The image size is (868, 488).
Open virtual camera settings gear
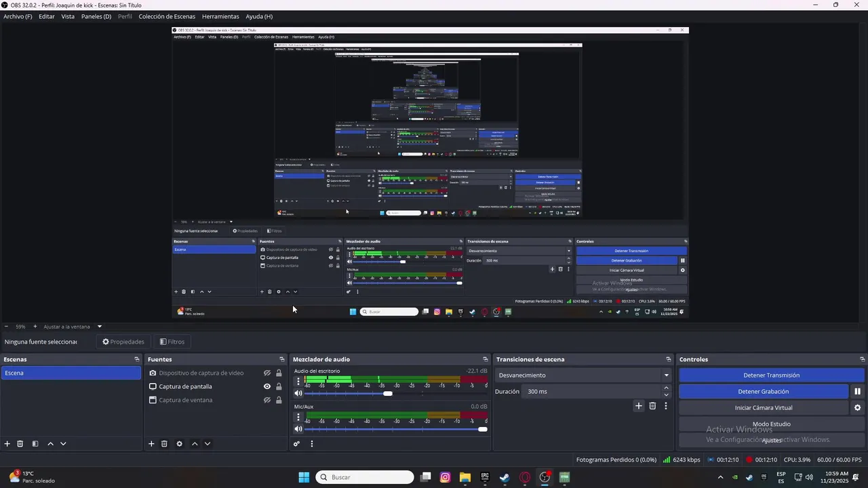point(857,407)
